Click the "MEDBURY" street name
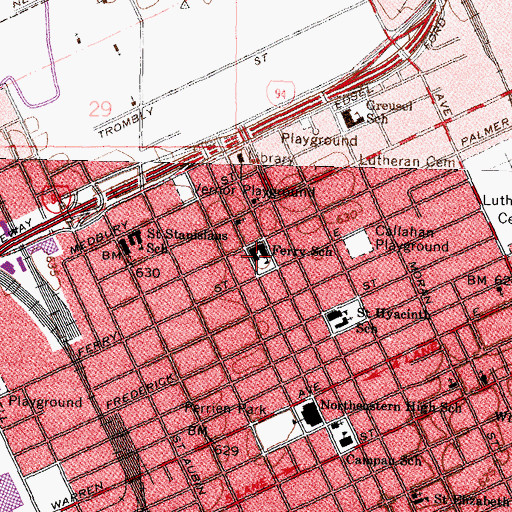Image resolution: width=512 pixels, height=512 pixels. (x=100, y=237)
